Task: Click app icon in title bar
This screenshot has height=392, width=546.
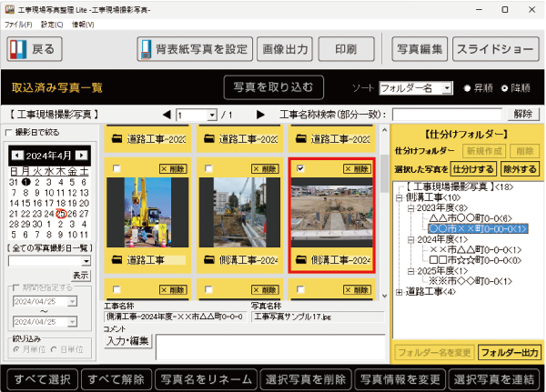Action: point(9,9)
